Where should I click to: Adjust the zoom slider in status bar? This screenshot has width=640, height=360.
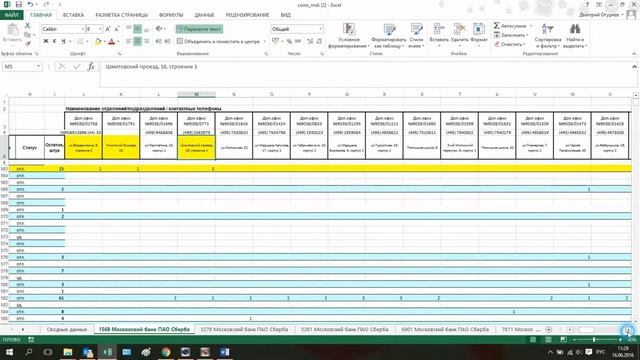coord(594,340)
